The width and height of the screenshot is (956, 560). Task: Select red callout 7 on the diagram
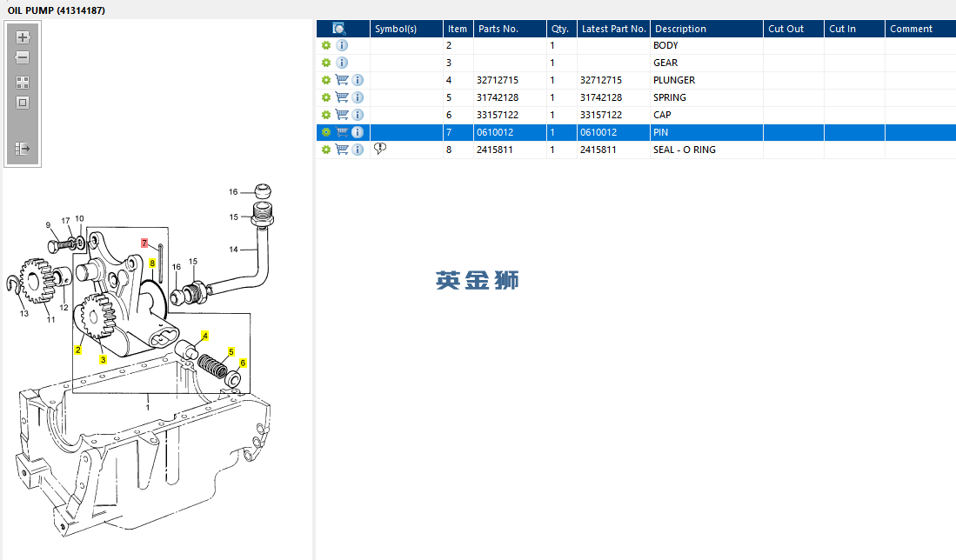coord(144,243)
